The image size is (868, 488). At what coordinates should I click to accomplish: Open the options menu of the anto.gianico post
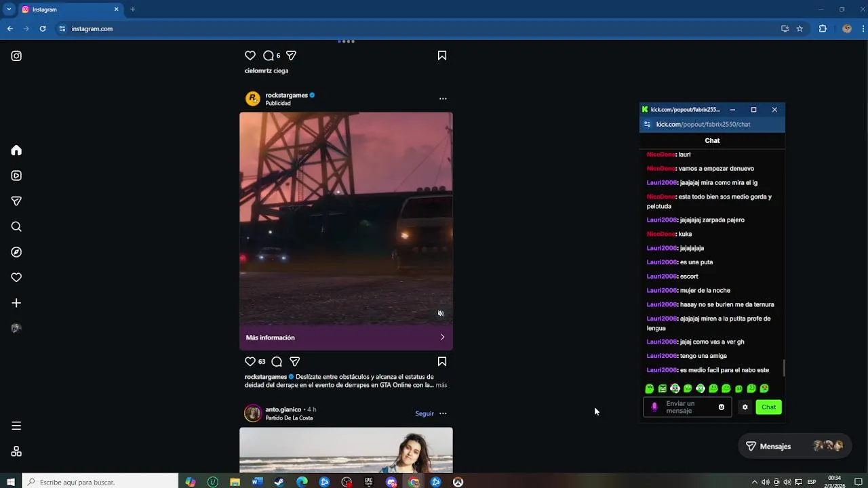443,413
